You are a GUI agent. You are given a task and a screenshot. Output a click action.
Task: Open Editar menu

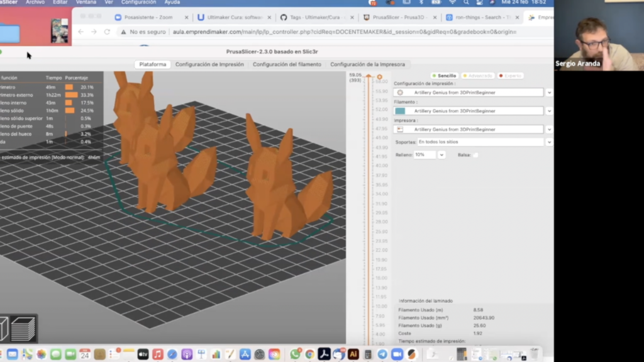click(60, 3)
